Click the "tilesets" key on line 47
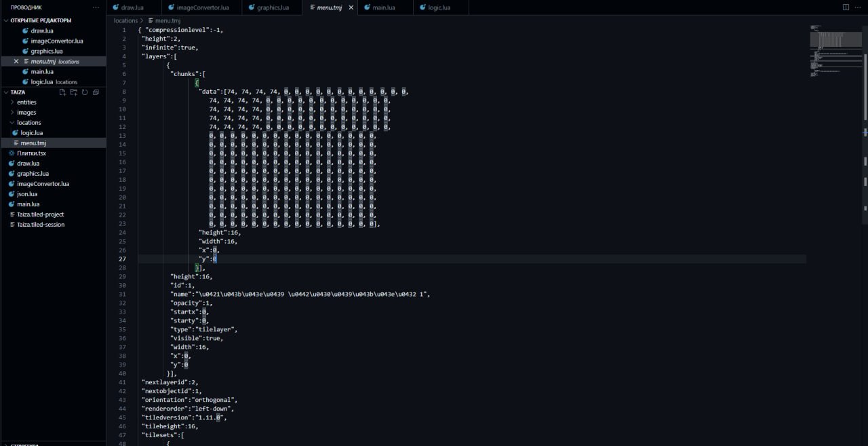Viewport: 868px width, 446px height. (x=159, y=435)
